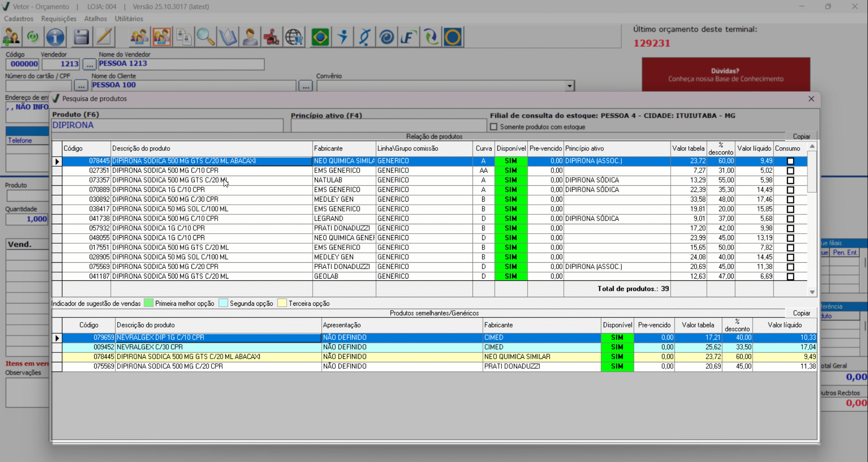The width and height of the screenshot is (868, 462).
Task: Click the Brazil flag icon
Action: tap(320, 37)
